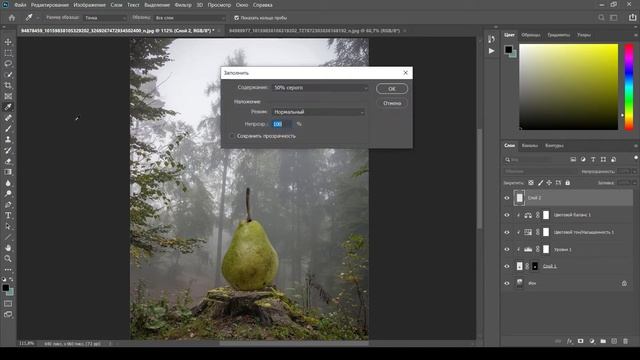
Task: Click the Share icon at top right
Action: (632, 18)
